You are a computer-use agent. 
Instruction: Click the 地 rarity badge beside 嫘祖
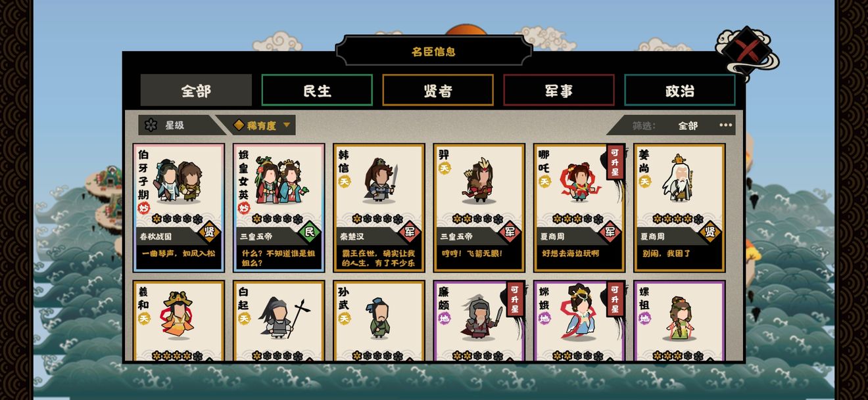[644, 319]
